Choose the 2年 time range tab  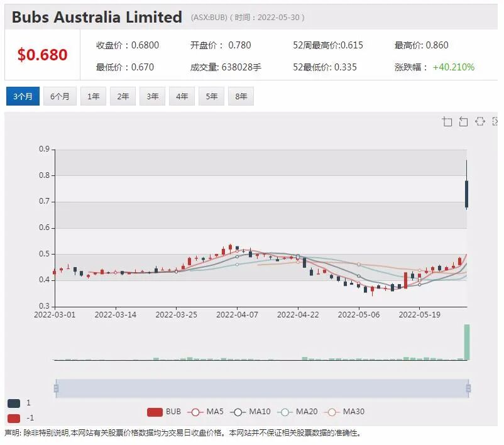click(123, 96)
